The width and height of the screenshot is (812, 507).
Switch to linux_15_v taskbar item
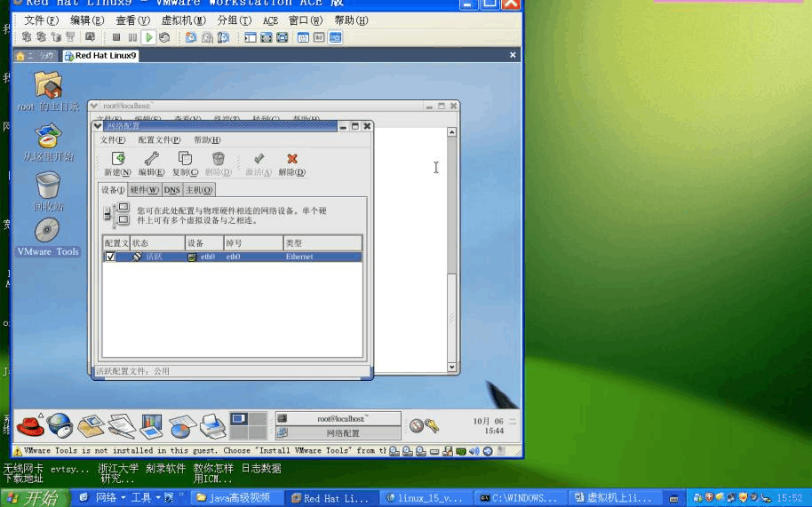click(x=426, y=498)
